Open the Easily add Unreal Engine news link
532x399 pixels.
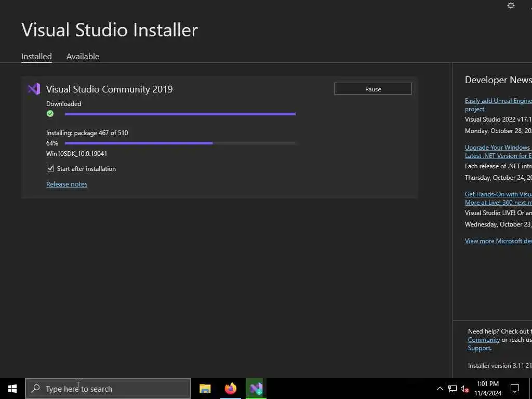coord(498,105)
